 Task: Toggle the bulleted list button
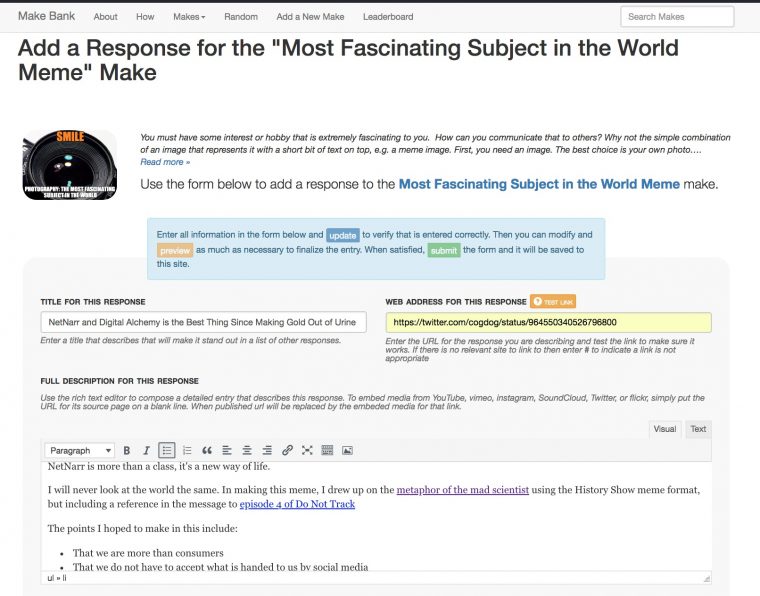tap(167, 451)
